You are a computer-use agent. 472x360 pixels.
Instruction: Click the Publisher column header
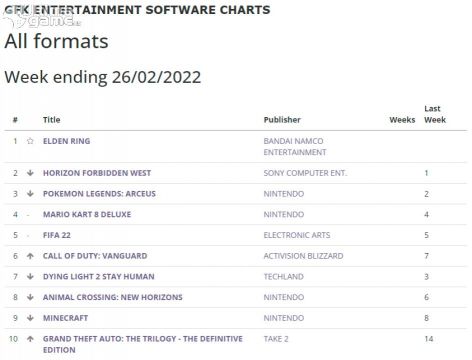click(x=282, y=120)
